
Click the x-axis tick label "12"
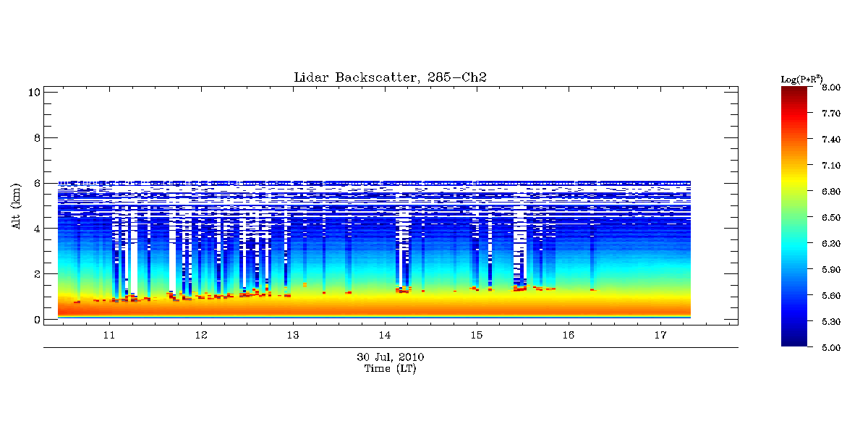[201, 336]
